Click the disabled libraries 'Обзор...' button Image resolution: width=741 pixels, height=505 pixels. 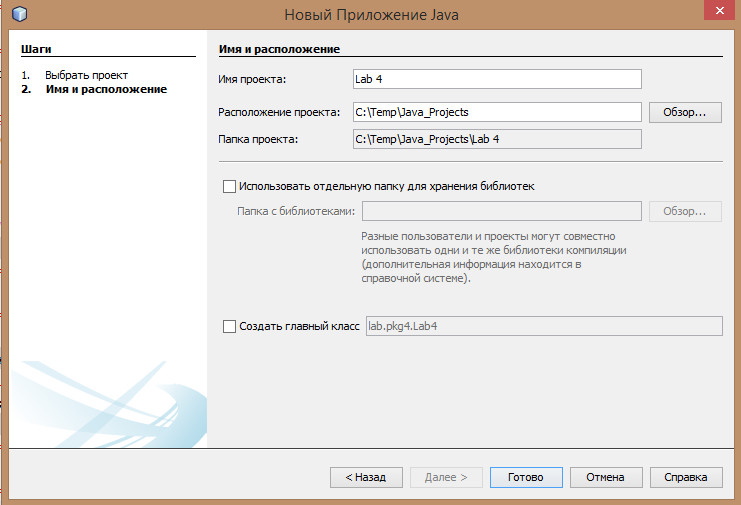pos(685,211)
